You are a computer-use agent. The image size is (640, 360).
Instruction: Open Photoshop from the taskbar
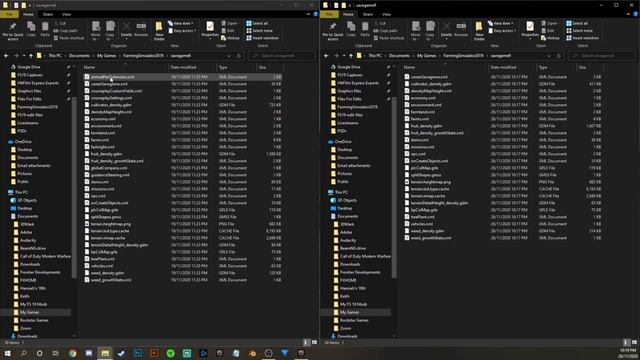138,353
